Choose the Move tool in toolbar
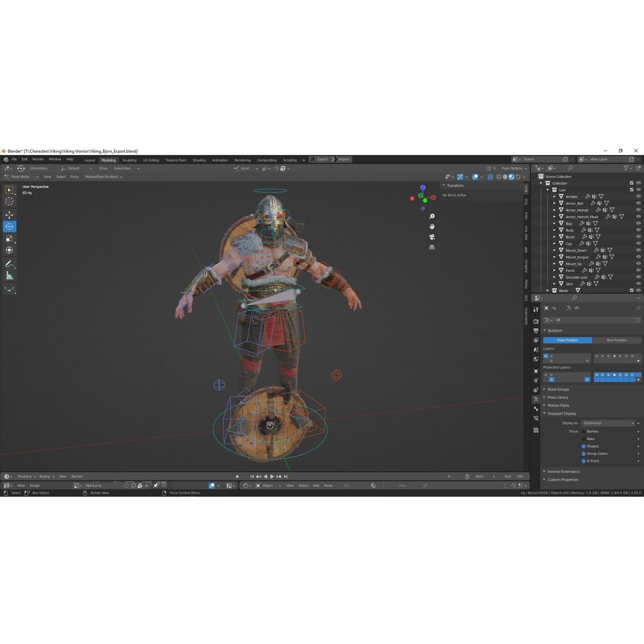644x644 pixels. click(x=9, y=215)
